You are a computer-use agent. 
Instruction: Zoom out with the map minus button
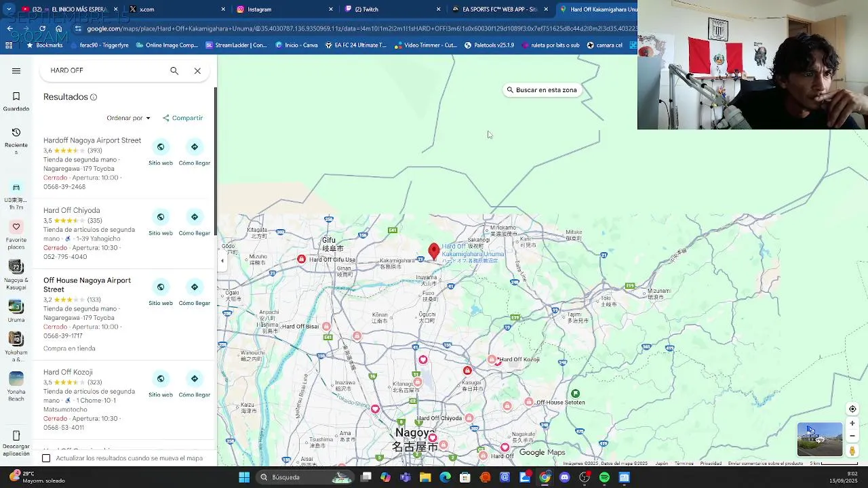852,436
